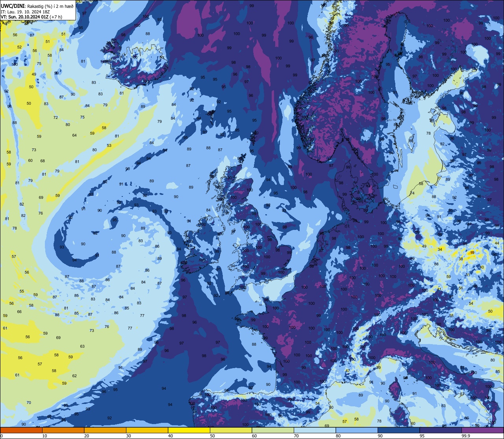Viewport: 504px width, 439px height.
Task: Click the legend tick label '20'
Action: tap(87, 436)
